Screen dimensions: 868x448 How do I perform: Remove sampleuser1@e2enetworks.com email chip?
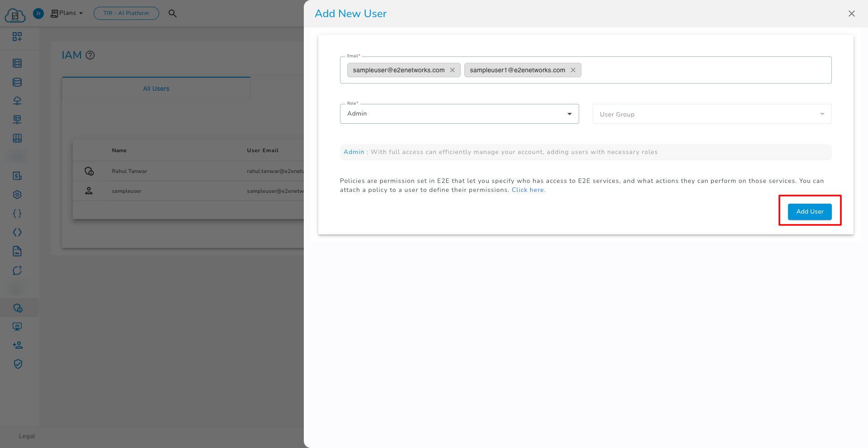point(573,70)
